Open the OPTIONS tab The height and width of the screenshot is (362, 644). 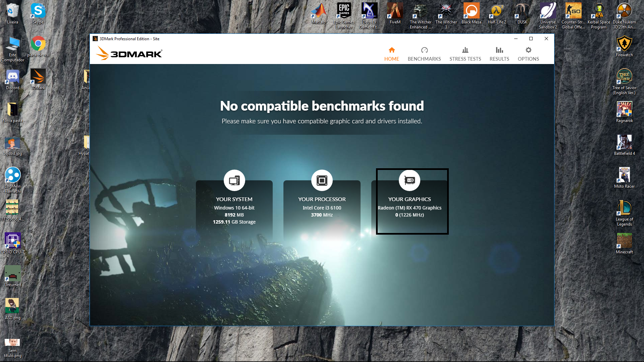point(528,54)
